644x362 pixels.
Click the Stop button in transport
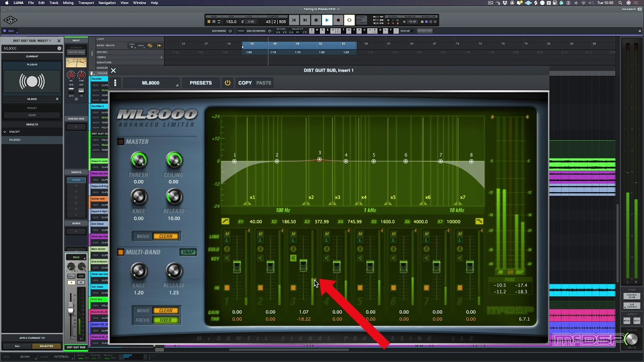click(315, 20)
